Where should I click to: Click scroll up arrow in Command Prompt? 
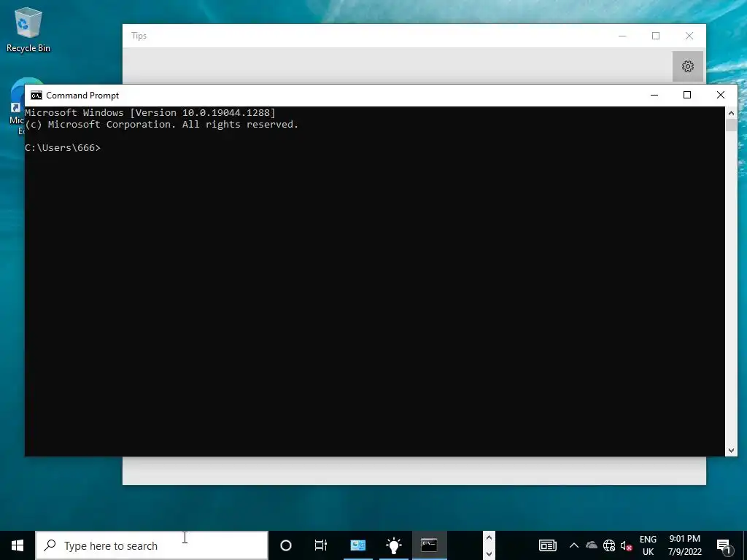(x=731, y=113)
